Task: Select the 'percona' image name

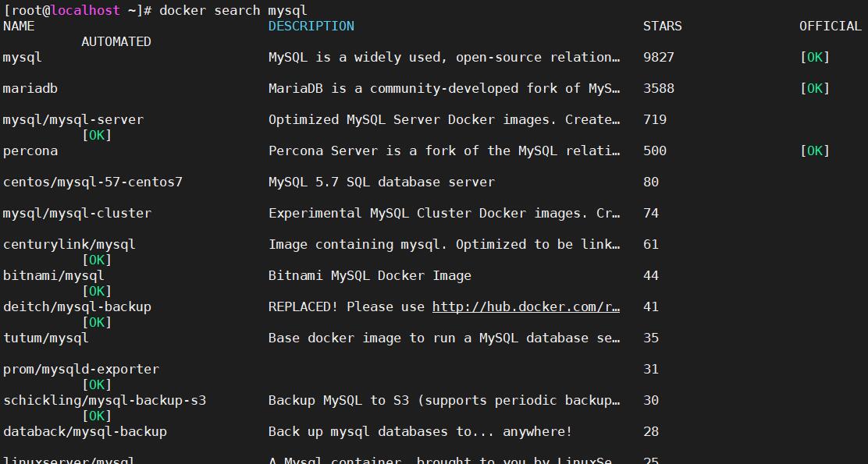Action: point(30,151)
